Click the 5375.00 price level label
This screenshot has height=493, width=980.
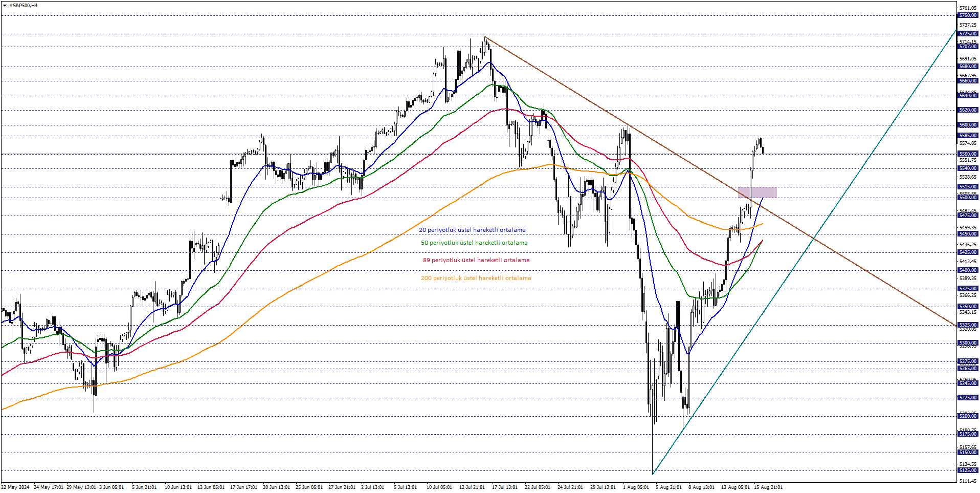(968, 289)
